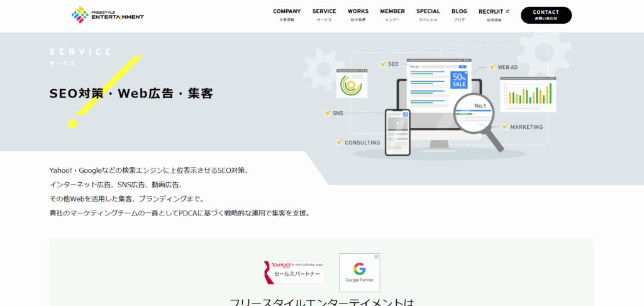Click the CONSULTING checkmark in the illustration
The width and height of the screenshot is (644, 306).
pos(339,143)
